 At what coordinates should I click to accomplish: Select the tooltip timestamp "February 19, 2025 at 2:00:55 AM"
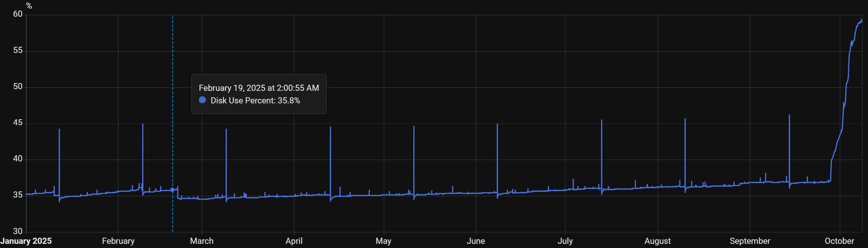coord(259,88)
